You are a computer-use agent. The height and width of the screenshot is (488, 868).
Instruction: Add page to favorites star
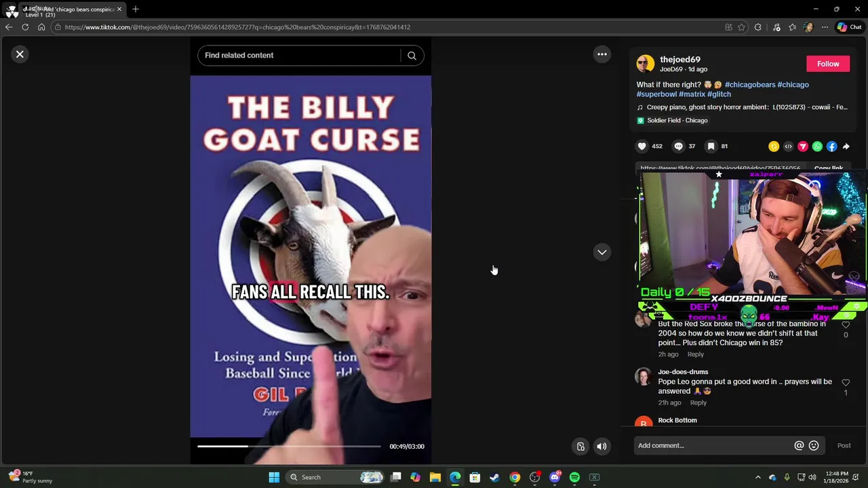(741, 27)
